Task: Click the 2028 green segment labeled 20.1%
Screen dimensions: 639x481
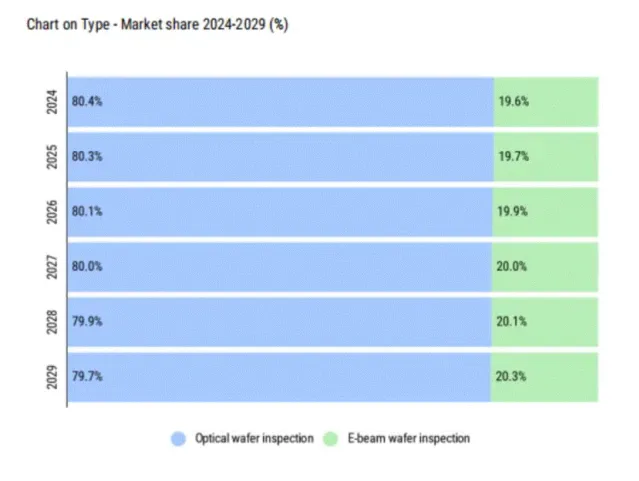Action: (545, 322)
